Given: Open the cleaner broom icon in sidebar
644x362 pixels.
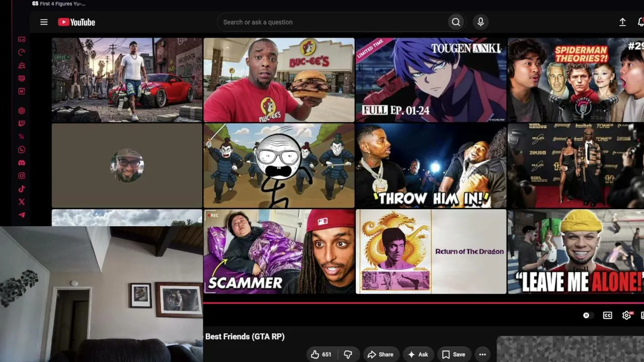Looking at the screenshot, I should point(22,65).
